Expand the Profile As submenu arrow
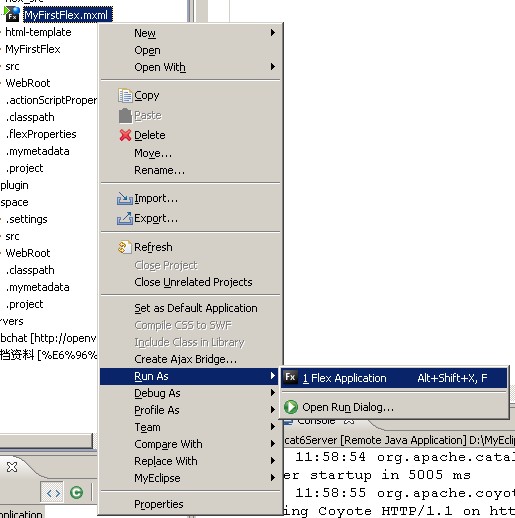515x518 pixels. point(273,410)
